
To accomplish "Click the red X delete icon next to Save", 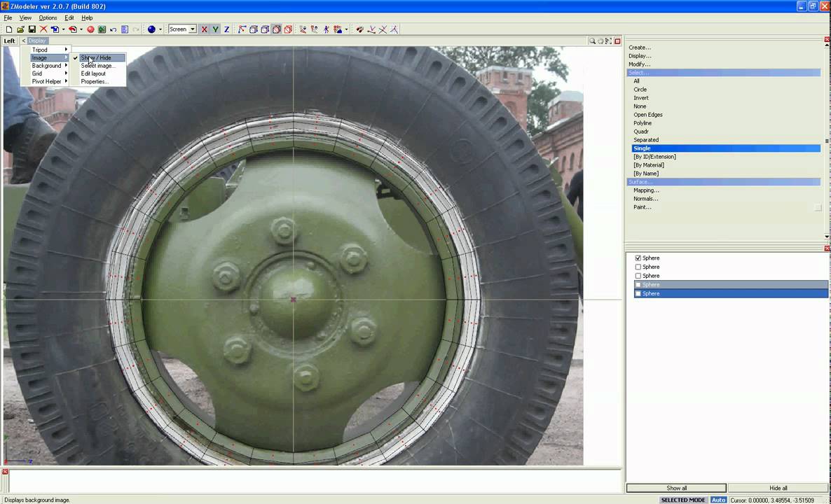I will [43, 29].
